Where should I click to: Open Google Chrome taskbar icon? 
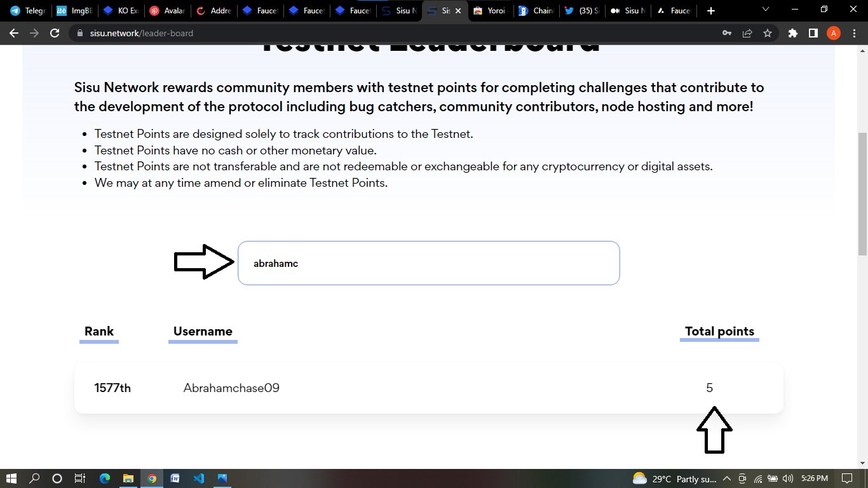tap(152, 478)
